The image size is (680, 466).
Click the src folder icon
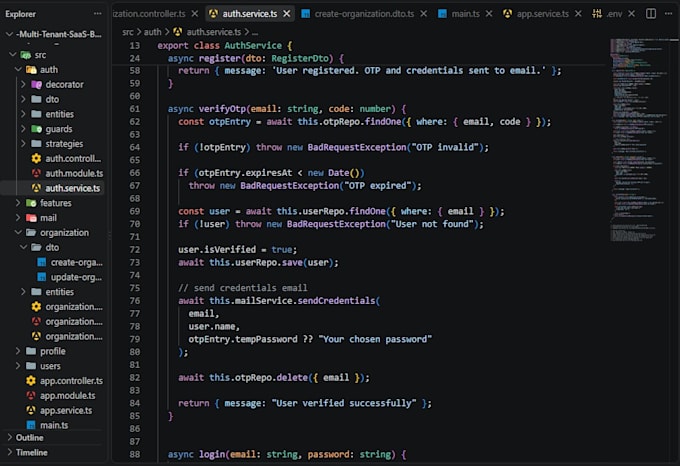click(x=26, y=55)
